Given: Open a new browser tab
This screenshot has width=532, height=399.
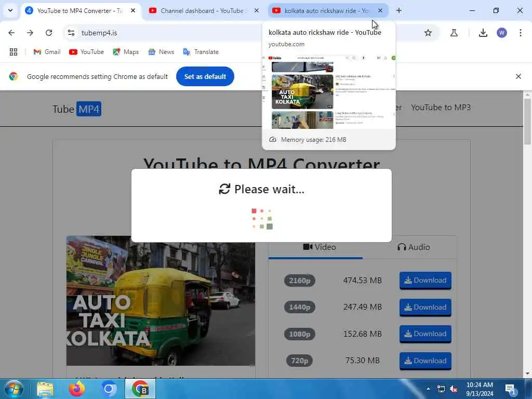Looking at the screenshot, I should [x=399, y=10].
